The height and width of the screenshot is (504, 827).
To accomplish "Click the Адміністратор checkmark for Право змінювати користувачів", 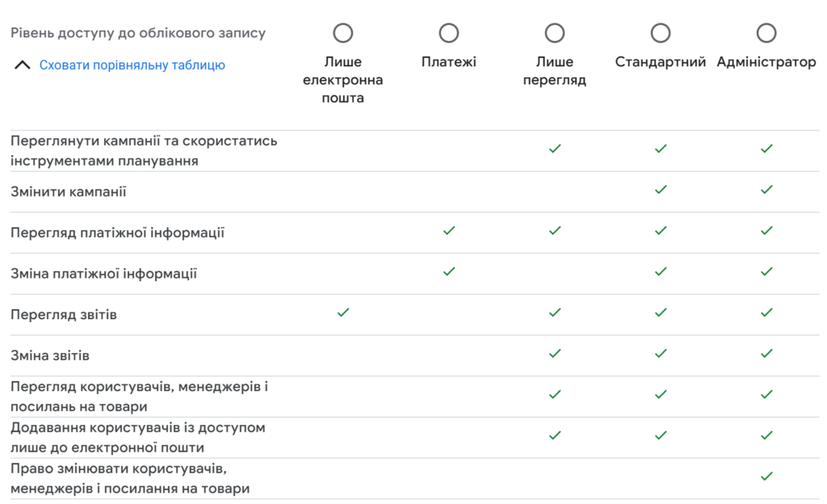I will (766, 477).
